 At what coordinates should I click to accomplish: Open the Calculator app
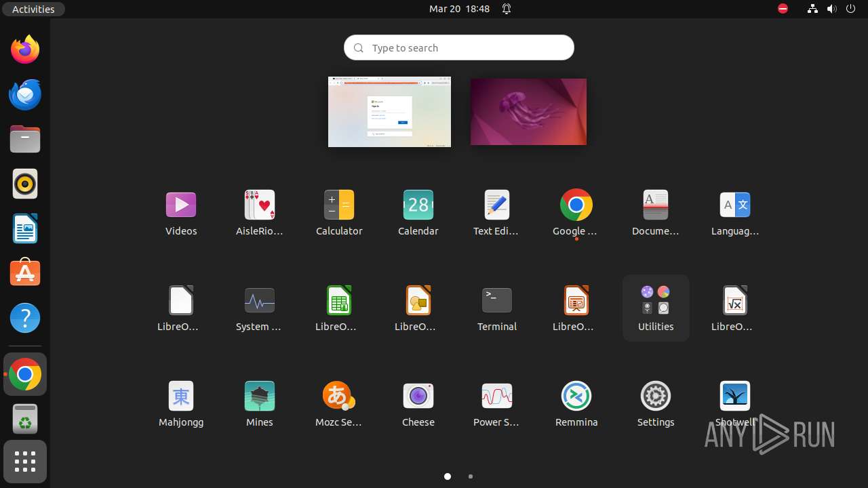[339, 213]
